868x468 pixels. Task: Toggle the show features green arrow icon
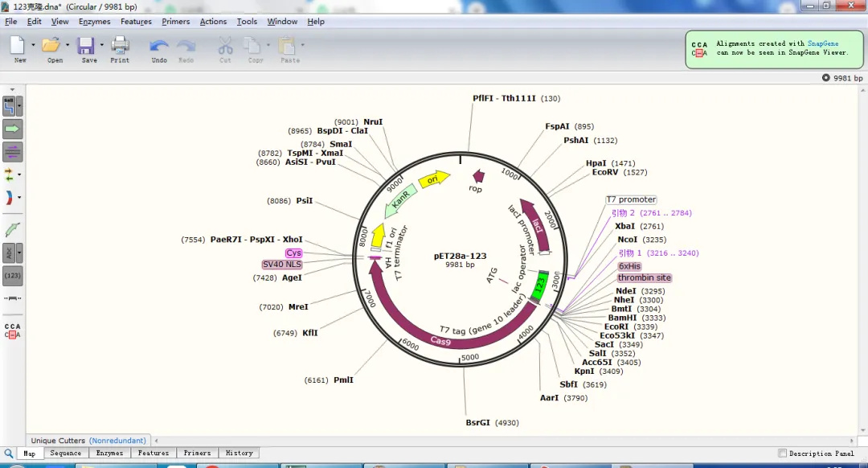coord(12,129)
